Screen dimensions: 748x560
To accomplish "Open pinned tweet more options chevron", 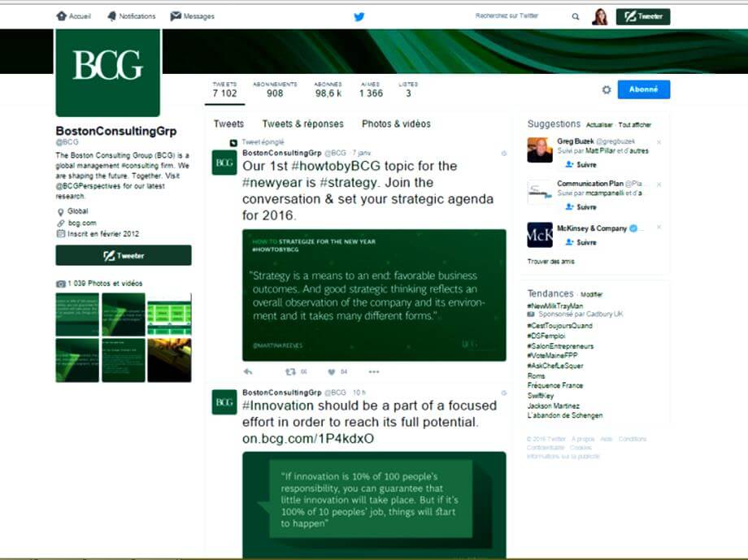I will coord(504,154).
